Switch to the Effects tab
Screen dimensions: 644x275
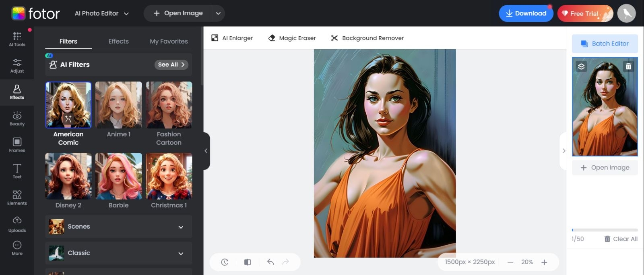tap(118, 41)
